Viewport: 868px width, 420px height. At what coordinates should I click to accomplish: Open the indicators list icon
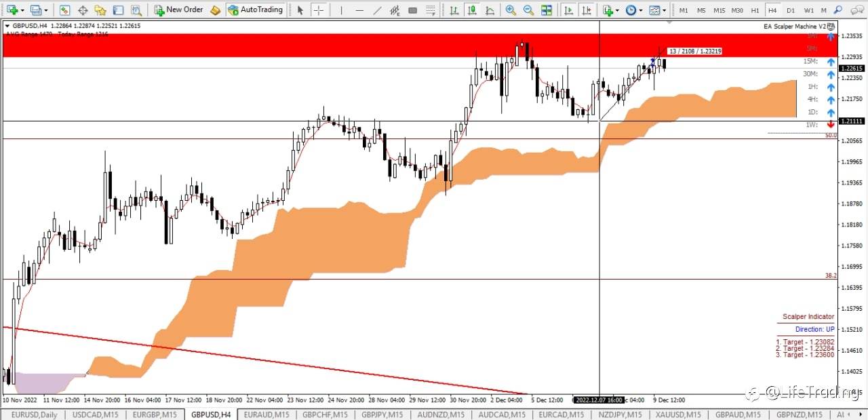(608, 10)
